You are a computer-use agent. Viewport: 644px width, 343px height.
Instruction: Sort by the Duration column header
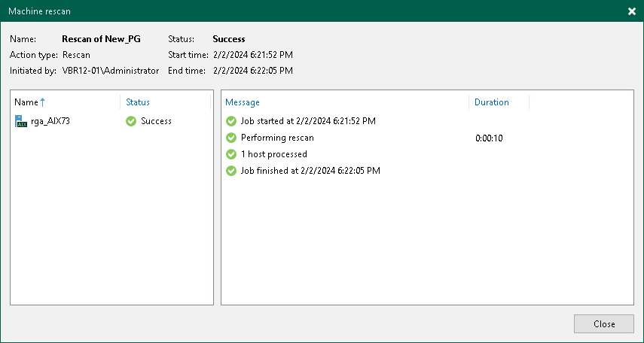(491, 102)
